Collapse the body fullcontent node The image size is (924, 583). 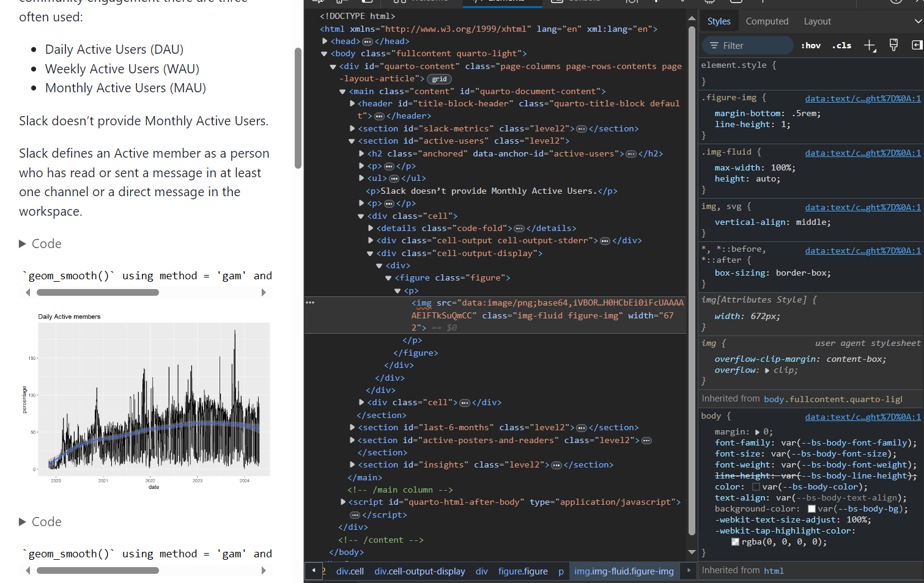pyautogui.click(x=324, y=54)
